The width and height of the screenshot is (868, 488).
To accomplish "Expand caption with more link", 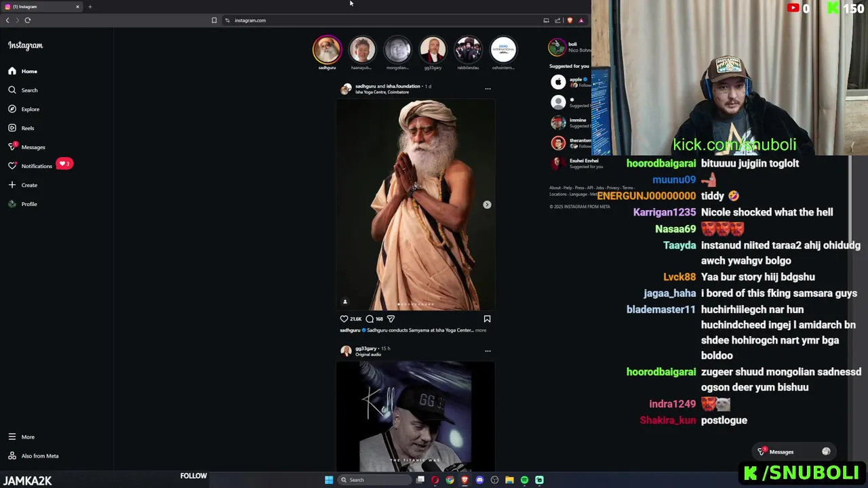I will 481,330.
